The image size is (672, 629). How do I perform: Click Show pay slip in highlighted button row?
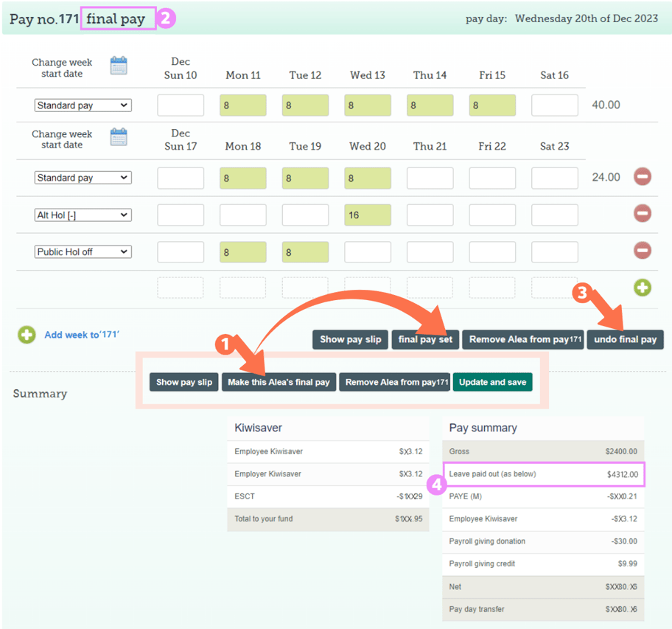pos(183,382)
